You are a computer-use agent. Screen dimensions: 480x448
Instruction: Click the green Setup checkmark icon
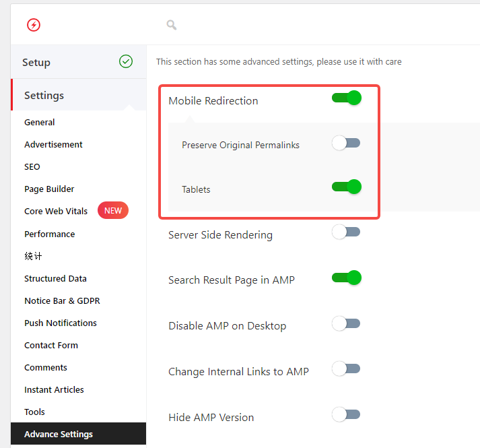(126, 61)
